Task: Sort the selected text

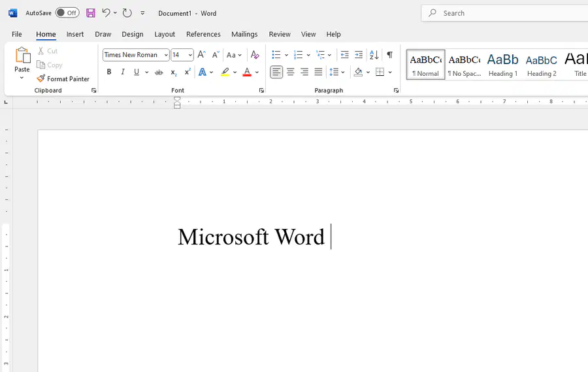Action: point(374,55)
